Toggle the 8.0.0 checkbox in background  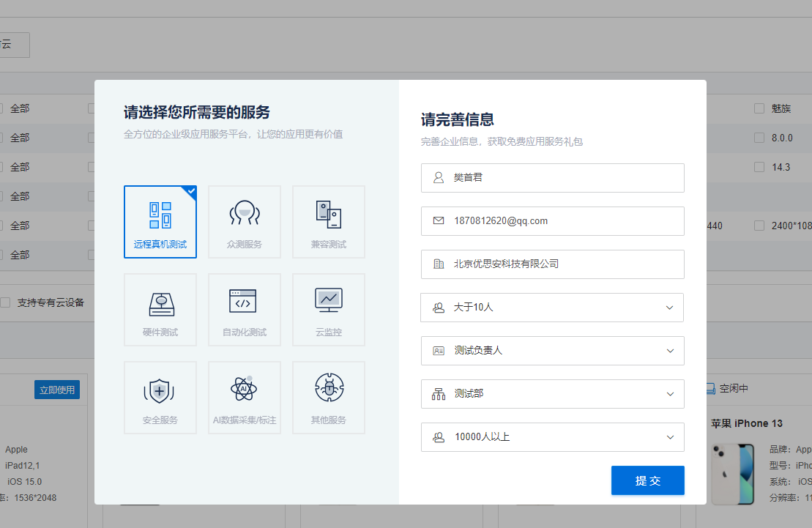[759, 138]
